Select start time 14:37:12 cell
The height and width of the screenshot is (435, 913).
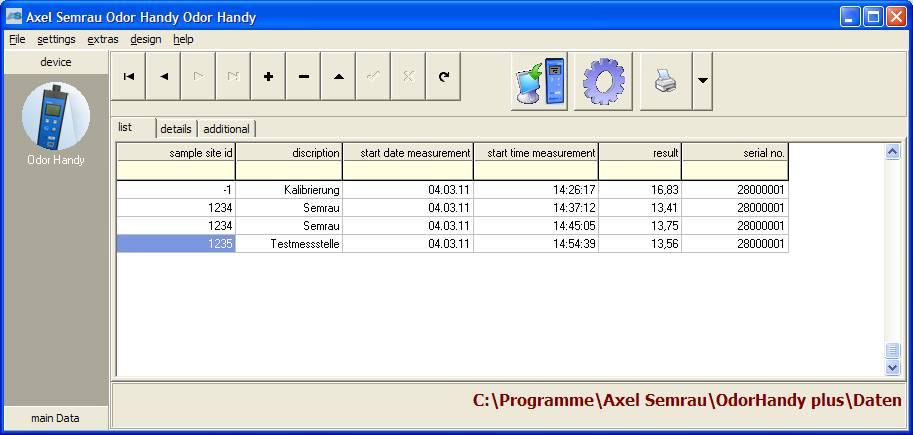[x=536, y=208]
